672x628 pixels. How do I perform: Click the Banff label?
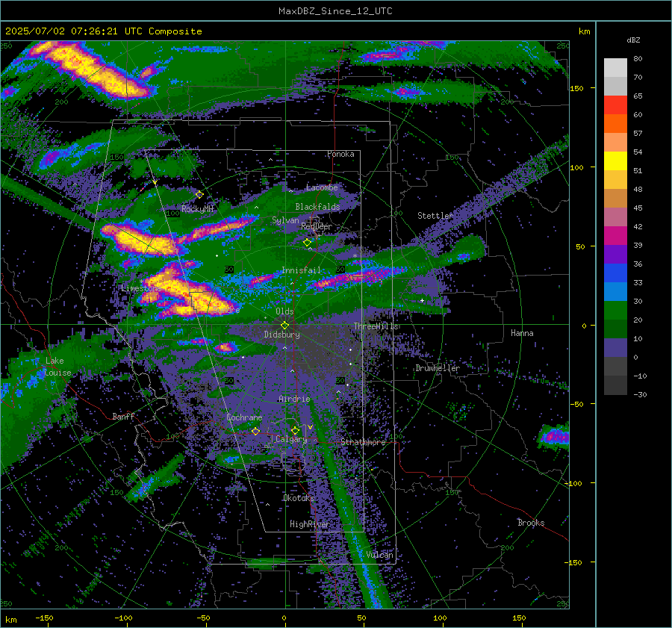tap(123, 417)
